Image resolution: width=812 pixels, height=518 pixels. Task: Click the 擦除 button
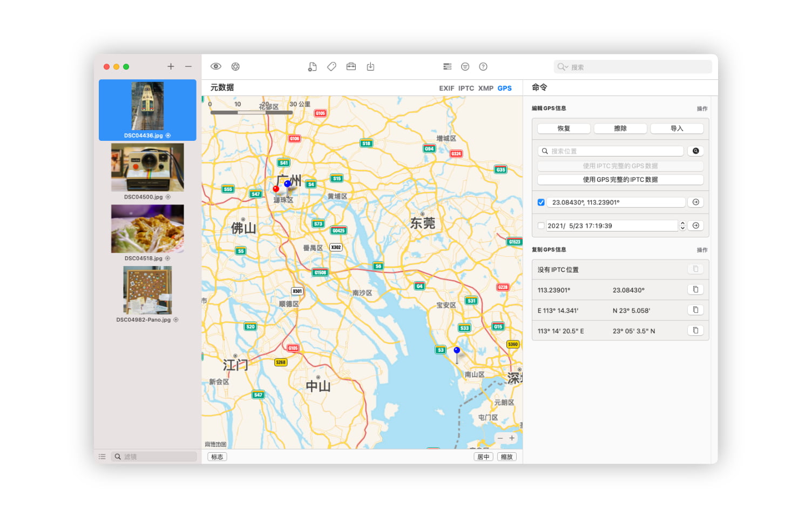[620, 128]
